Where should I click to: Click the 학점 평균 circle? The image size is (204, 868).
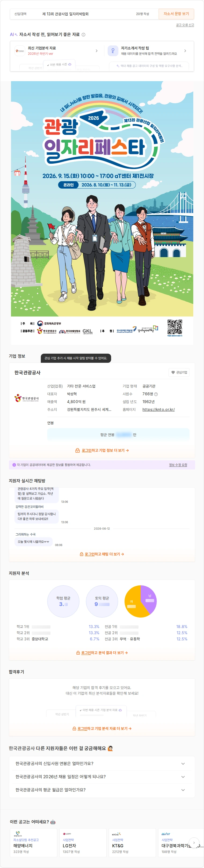[x=63, y=601]
